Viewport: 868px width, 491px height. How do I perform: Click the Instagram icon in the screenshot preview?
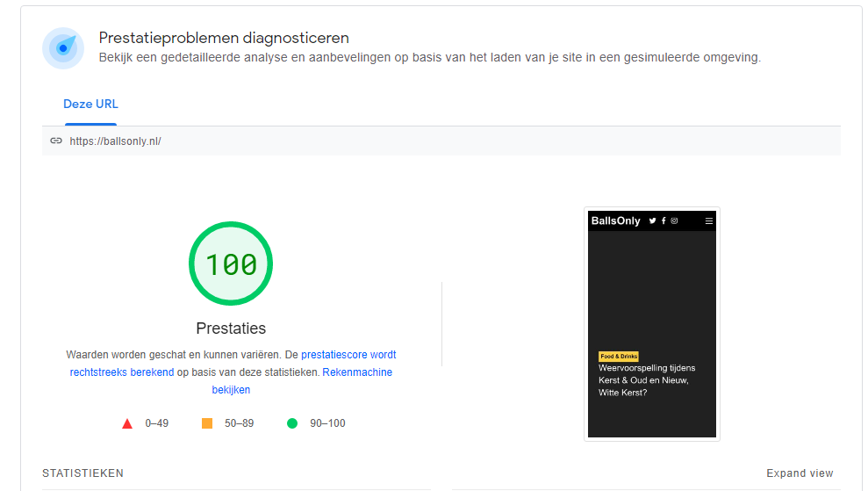click(674, 220)
